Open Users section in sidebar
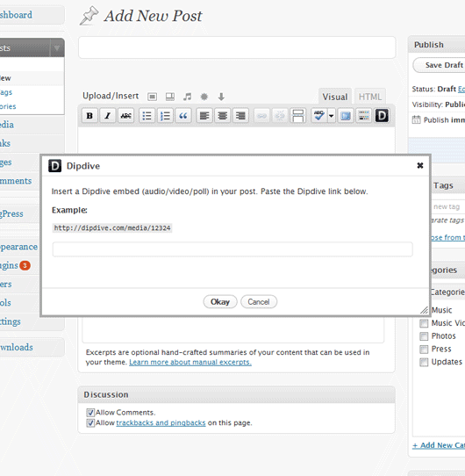This screenshot has width=465, height=476. (6, 285)
